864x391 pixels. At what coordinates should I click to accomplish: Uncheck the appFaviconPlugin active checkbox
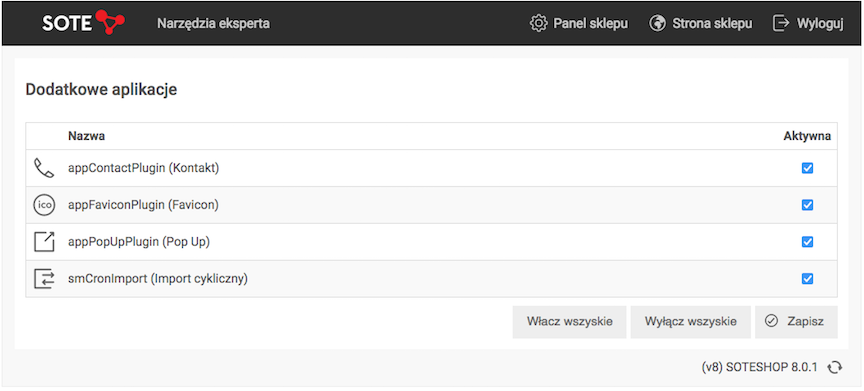pyautogui.click(x=807, y=205)
